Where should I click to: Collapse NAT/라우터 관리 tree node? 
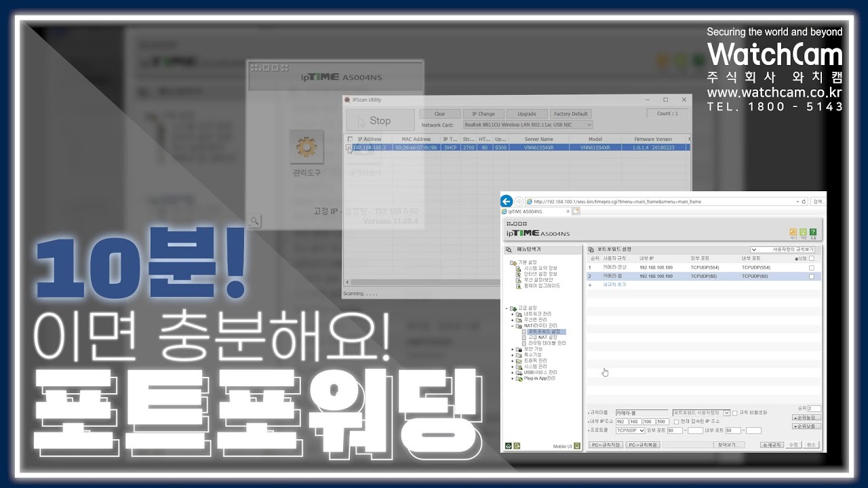(512, 325)
